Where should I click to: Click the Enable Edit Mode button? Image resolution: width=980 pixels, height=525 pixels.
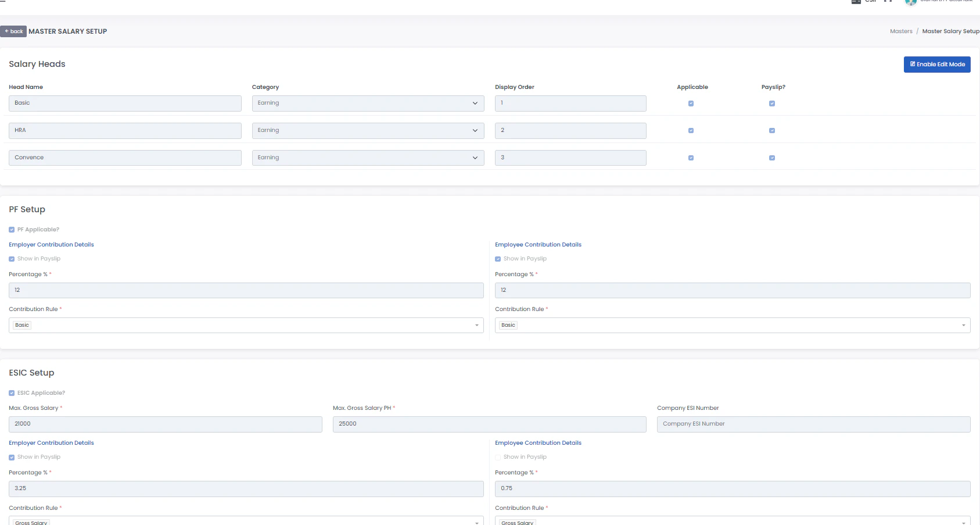click(937, 65)
